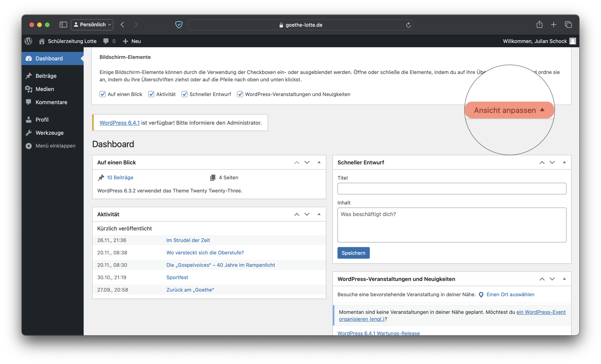Open the comments bubble icon in admin bar
Screen dimensions: 601x364
click(106, 41)
